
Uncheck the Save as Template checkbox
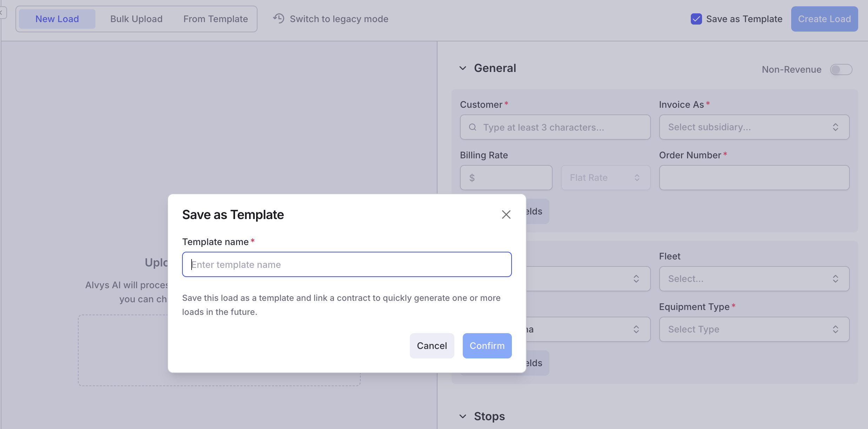point(696,19)
